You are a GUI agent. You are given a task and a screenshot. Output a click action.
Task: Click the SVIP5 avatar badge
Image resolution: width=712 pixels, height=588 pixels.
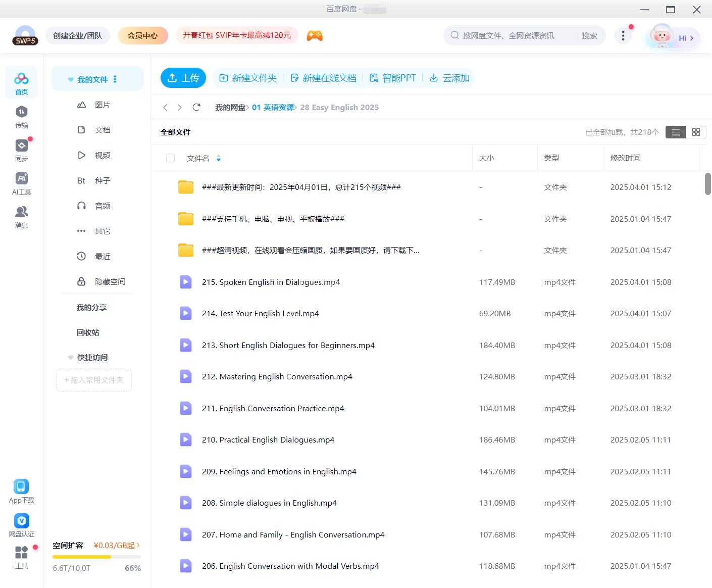click(x=25, y=36)
